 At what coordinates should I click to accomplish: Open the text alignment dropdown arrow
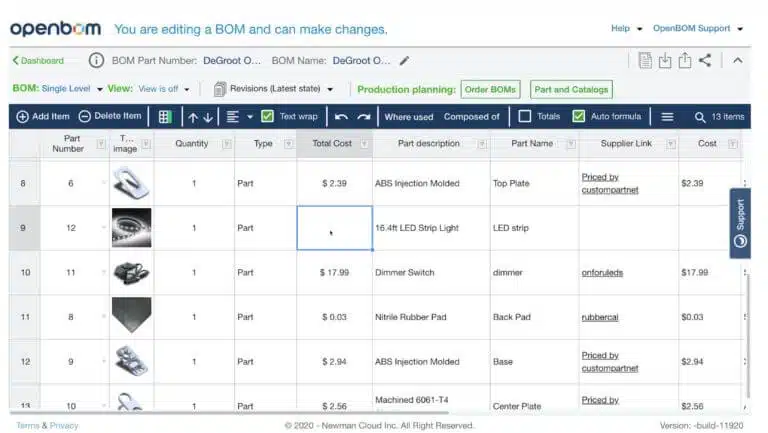pos(250,117)
